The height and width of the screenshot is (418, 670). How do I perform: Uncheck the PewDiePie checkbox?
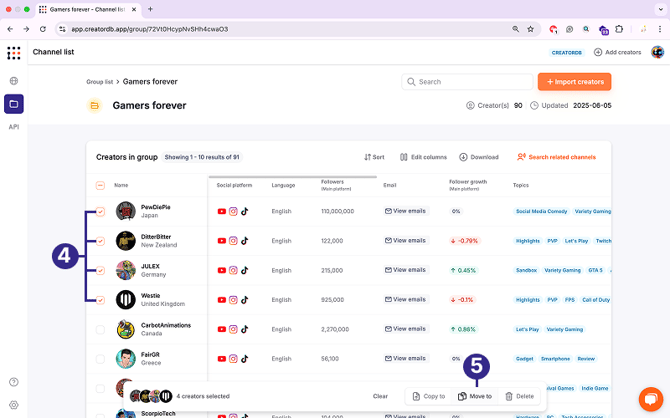click(x=100, y=212)
